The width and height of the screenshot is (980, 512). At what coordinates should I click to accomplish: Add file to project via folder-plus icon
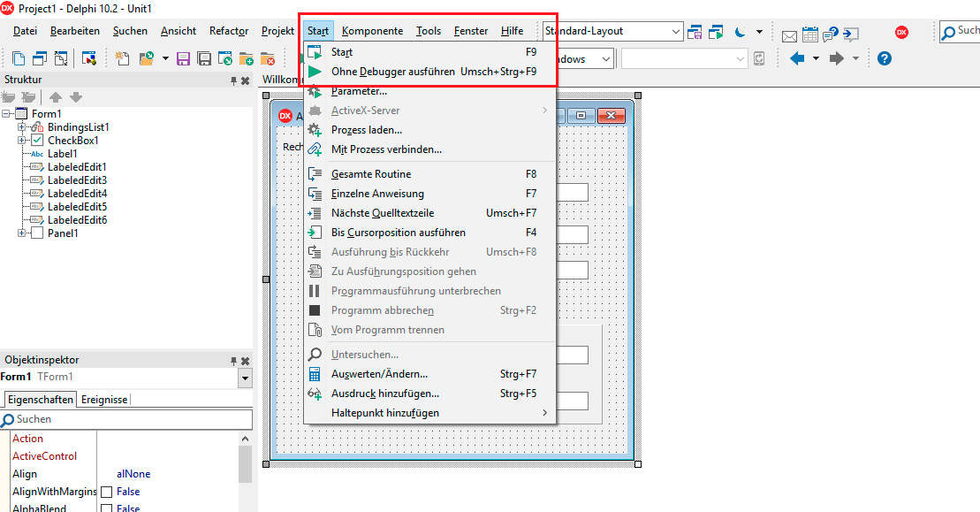pos(247,58)
